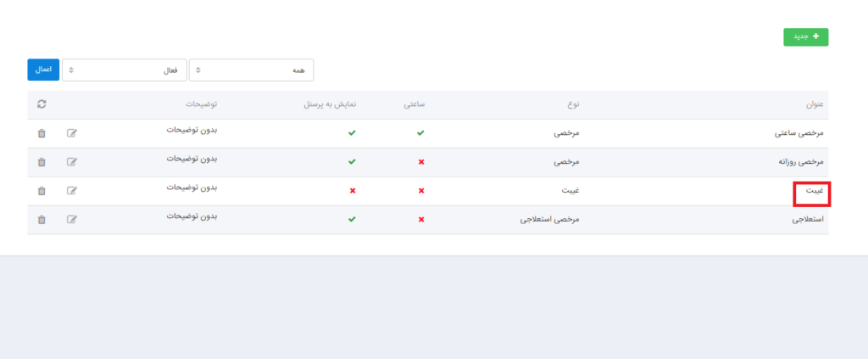Screen dimensions: 868x359
Task: Toggle ساعتی checkmark for مرخصی ساعتی
Action: (421, 133)
